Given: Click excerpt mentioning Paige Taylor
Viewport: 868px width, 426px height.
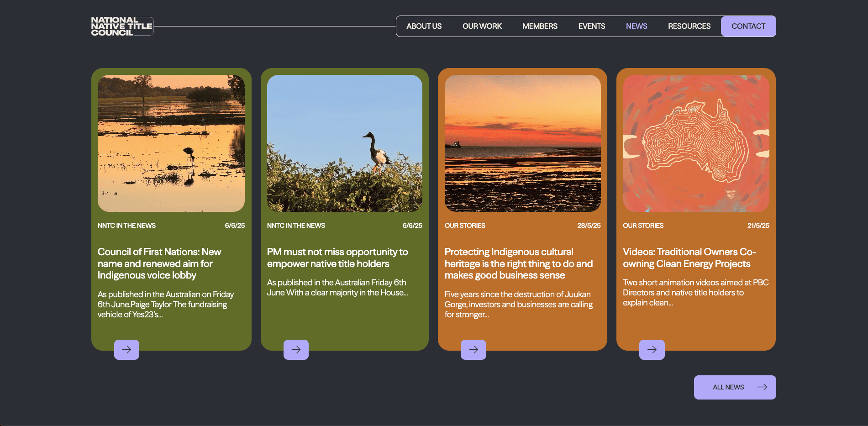Looking at the screenshot, I should (x=166, y=305).
